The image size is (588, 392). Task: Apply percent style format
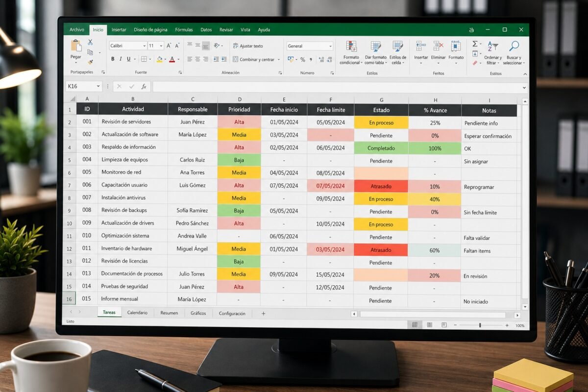pyautogui.click(x=303, y=60)
